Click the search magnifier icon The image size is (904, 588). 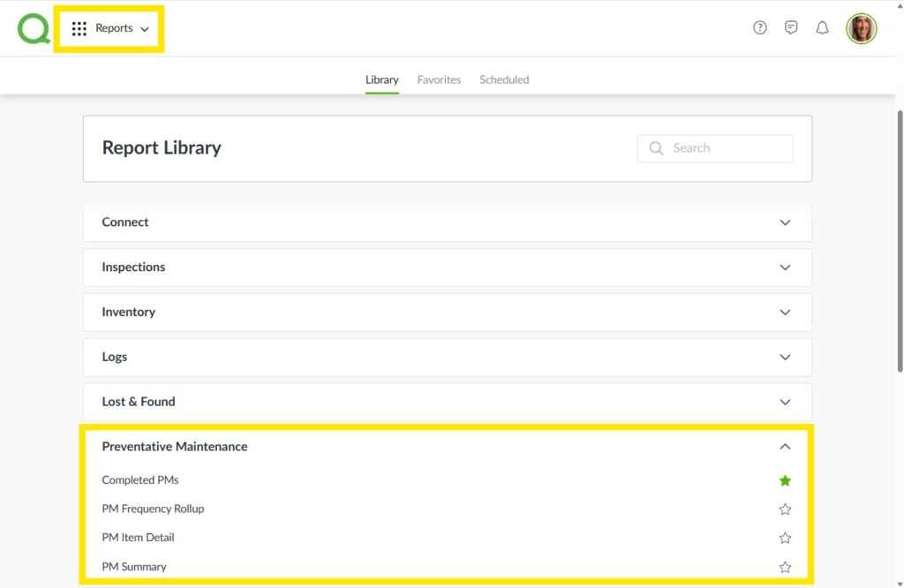(x=656, y=148)
